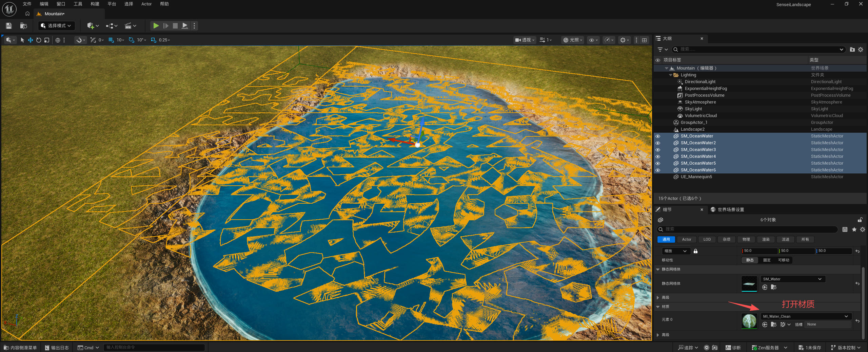This screenshot has width=868, height=352.
Task: Select the scale gizmo tool
Action: click(x=47, y=40)
